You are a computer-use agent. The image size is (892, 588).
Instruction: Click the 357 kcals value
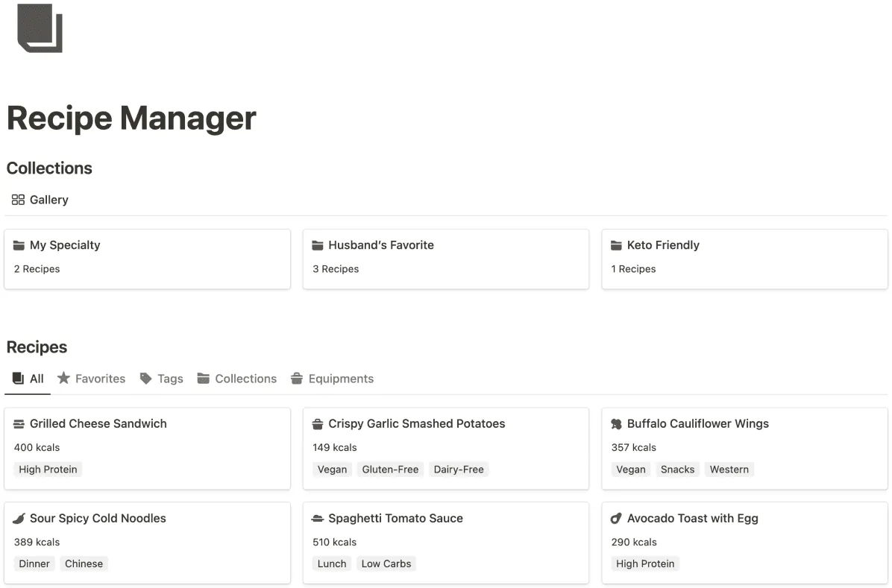click(634, 448)
